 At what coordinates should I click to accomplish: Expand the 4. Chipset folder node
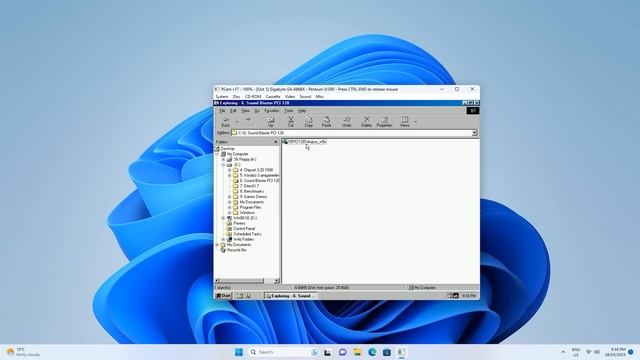[230, 170]
